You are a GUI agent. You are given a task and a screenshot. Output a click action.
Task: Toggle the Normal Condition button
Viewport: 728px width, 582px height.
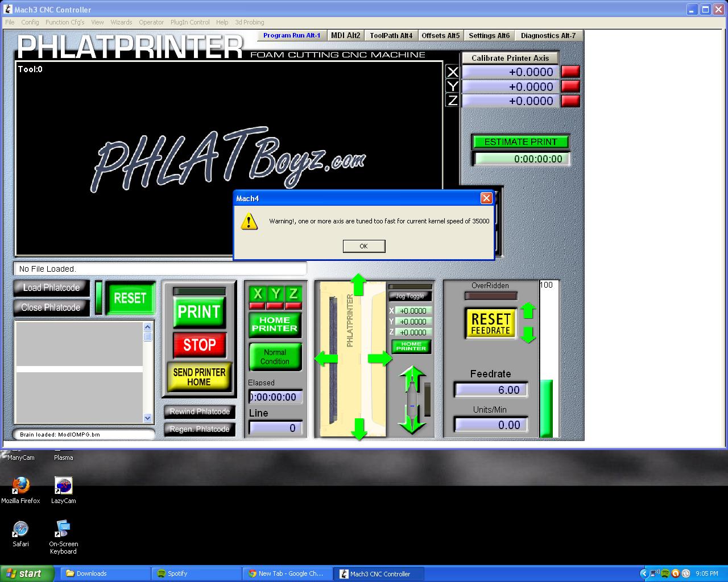(x=275, y=357)
